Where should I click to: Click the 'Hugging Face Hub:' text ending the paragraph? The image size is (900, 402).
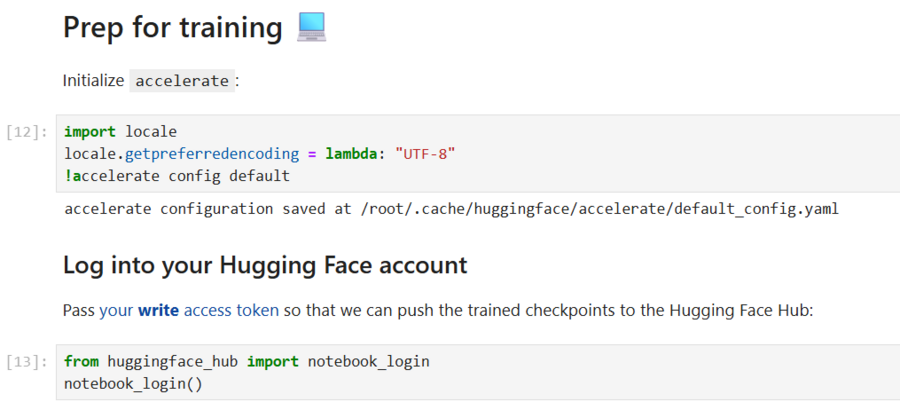click(x=742, y=311)
